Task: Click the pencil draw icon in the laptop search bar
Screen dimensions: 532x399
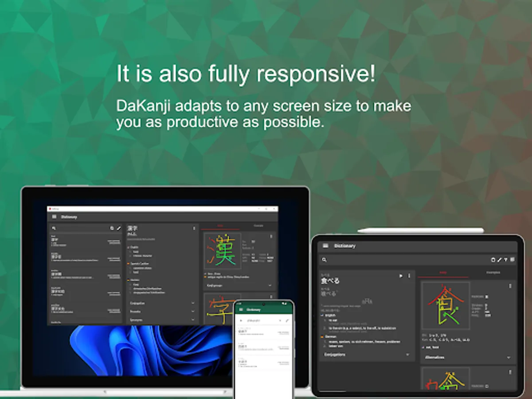Action: tap(118, 228)
